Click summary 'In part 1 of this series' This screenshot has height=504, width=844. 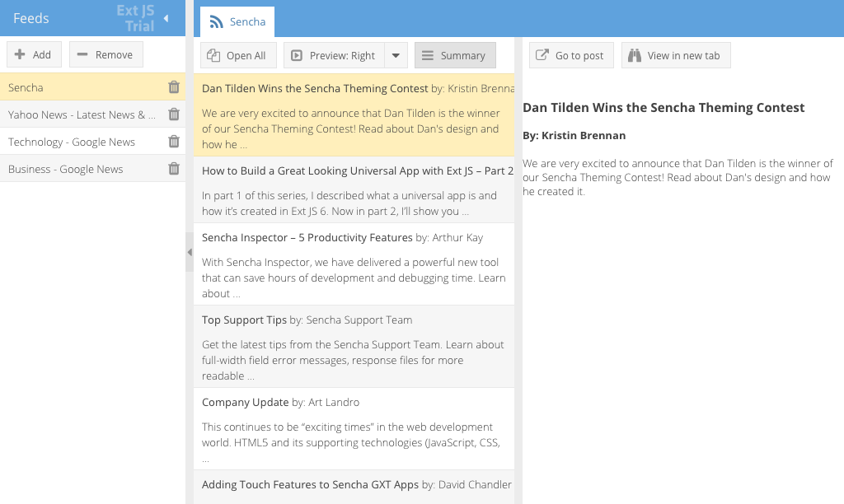tap(349, 203)
